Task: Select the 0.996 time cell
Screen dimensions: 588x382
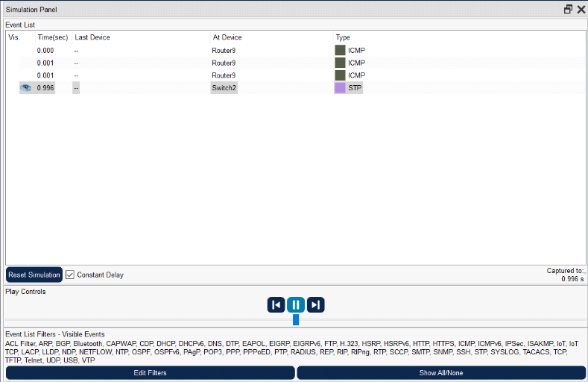Action: (x=45, y=88)
